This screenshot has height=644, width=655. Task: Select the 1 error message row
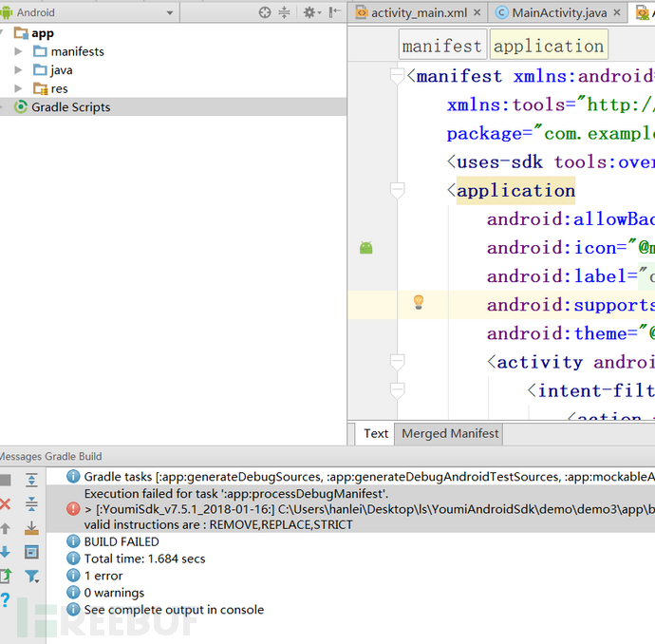tap(350, 576)
